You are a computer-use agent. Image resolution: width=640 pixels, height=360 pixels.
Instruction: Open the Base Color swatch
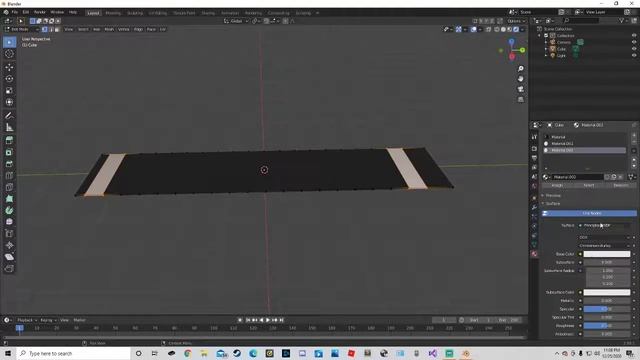[x=607, y=254]
